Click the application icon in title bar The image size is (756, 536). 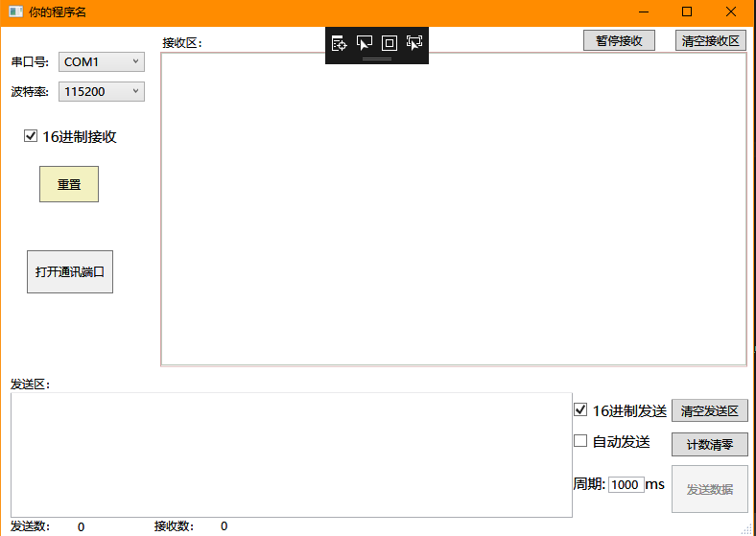coord(16,12)
